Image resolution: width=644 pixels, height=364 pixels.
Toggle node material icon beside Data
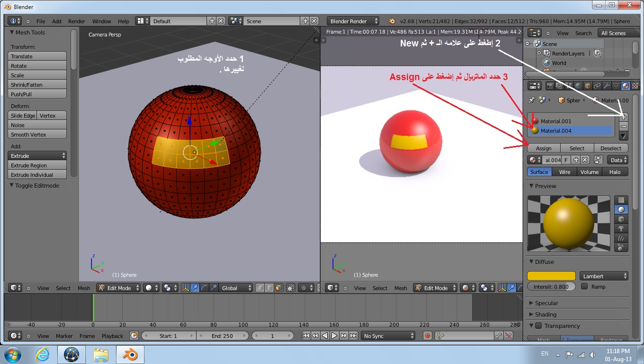coord(598,160)
